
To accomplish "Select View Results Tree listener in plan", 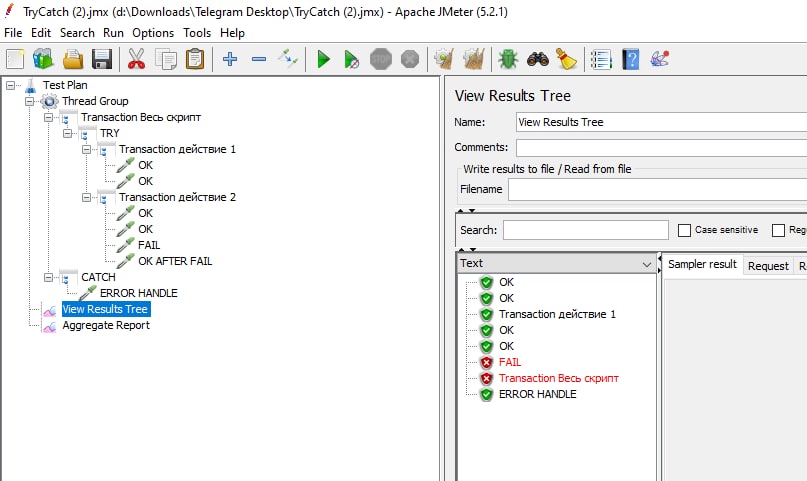I will [x=106, y=309].
